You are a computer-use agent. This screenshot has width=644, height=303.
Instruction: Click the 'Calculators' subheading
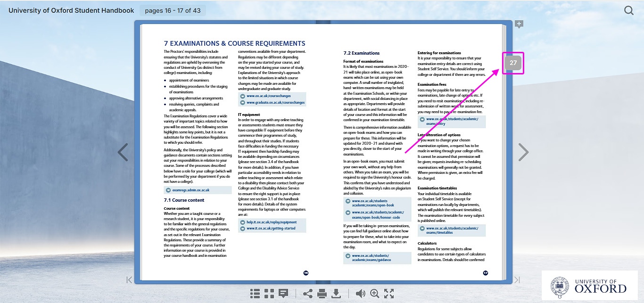pyautogui.click(x=427, y=244)
